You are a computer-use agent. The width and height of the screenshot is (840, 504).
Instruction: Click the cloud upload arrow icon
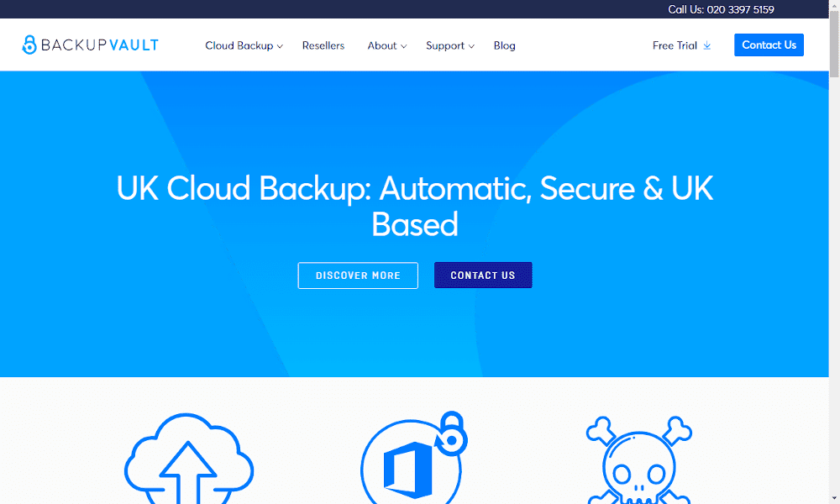188,459
